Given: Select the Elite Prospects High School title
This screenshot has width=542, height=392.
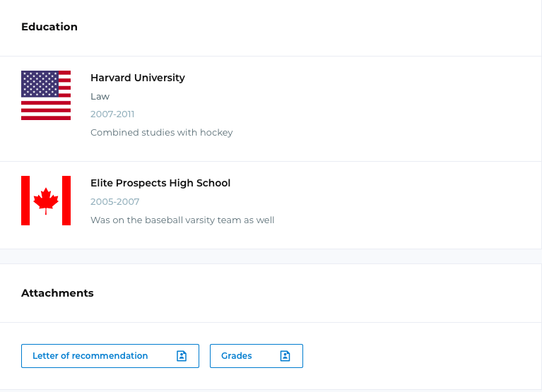Looking at the screenshot, I should click(x=160, y=183).
